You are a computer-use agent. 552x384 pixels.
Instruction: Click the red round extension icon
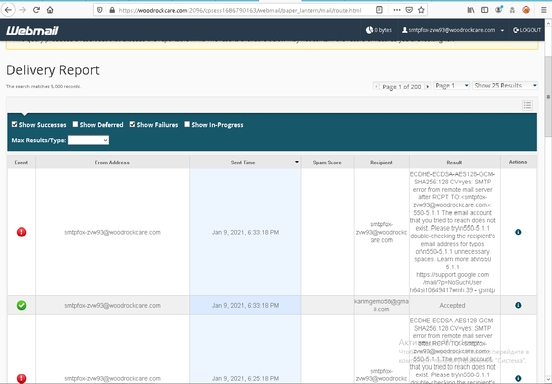point(526,10)
